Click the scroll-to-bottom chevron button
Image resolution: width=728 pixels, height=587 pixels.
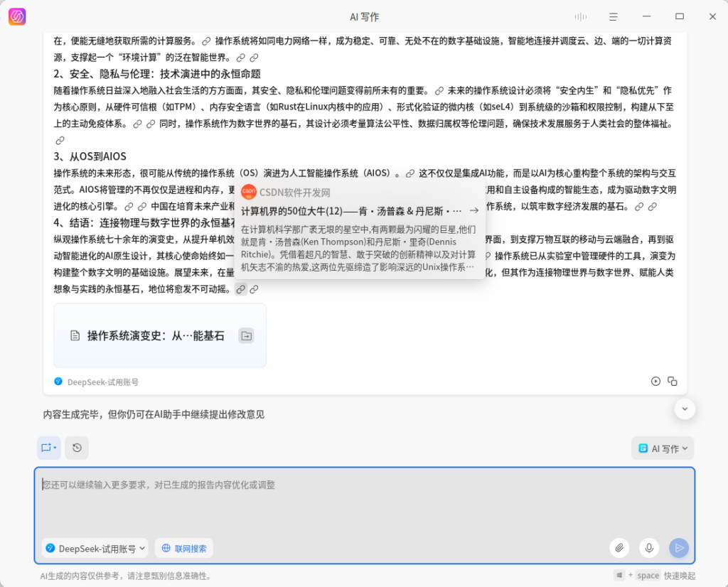coord(685,409)
